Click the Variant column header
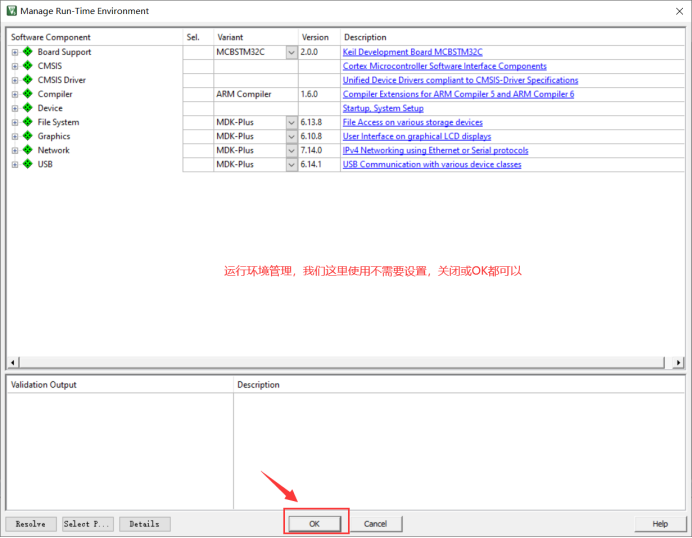 pyautogui.click(x=256, y=37)
